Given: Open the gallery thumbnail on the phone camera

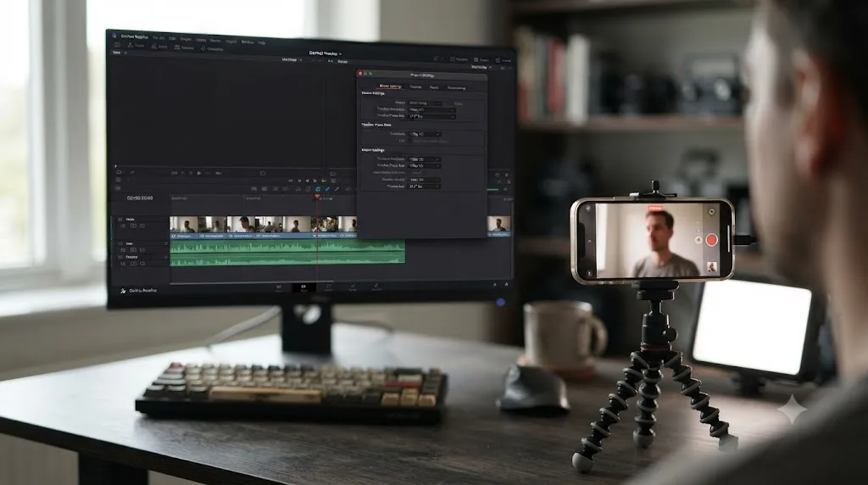Looking at the screenshot, I should pyautogui.click(x=712, y=267).
